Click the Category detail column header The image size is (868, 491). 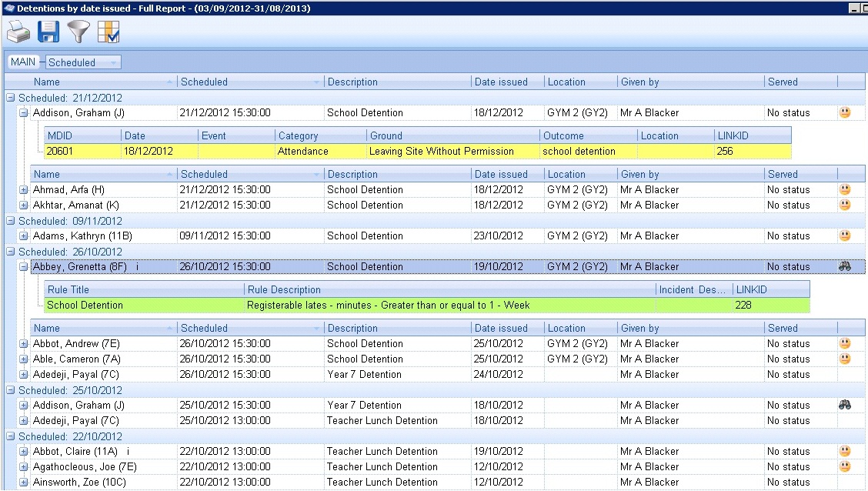(x=320, y=135)
